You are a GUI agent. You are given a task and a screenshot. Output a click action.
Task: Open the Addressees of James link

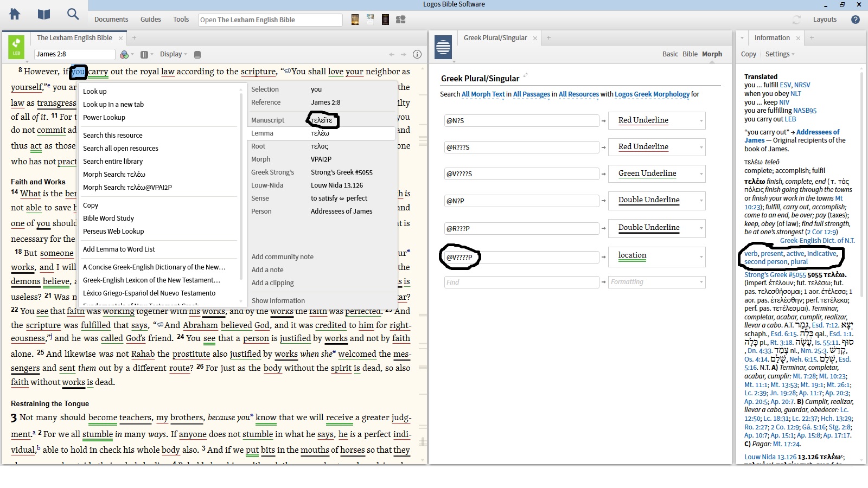(x=792, y=136)
